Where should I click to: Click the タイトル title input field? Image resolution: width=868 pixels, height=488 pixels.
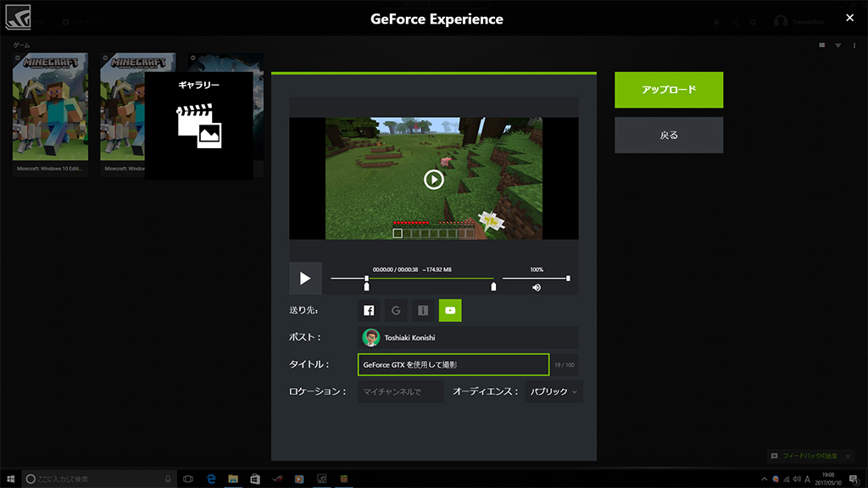453,364
